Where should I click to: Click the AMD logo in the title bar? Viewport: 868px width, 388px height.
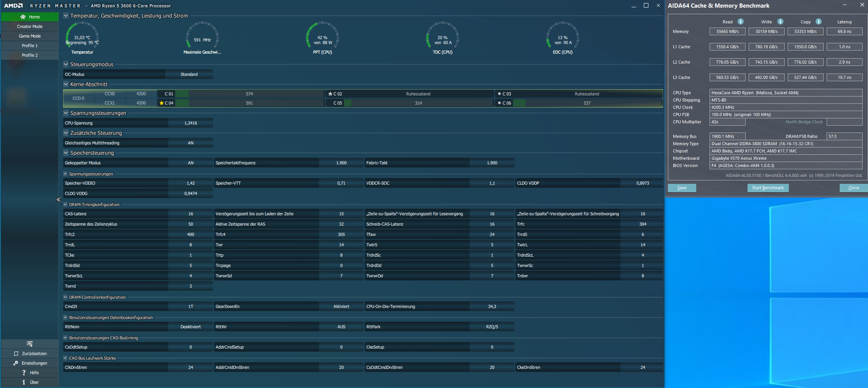tap(13, 6)
